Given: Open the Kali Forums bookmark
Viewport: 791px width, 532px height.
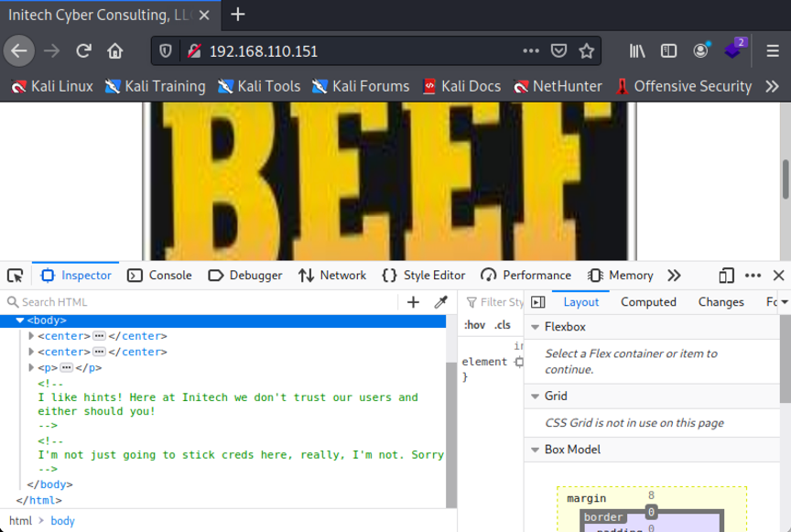Looking at the screenshot, I should pos(361,86).
